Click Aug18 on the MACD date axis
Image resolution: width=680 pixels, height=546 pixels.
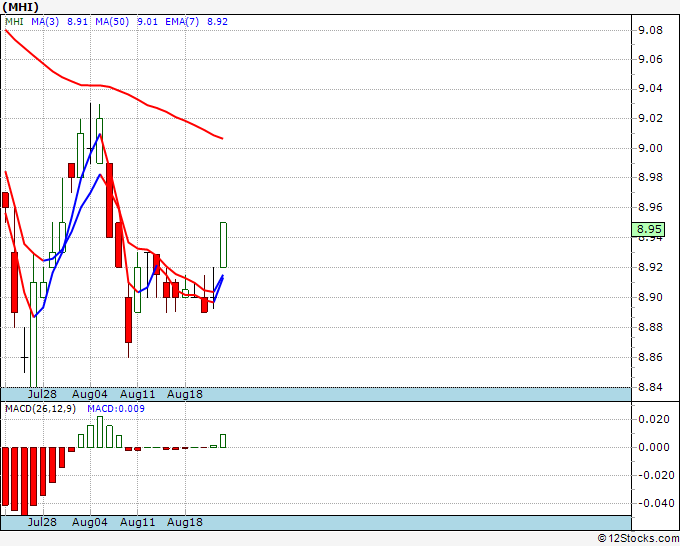[x=185, y=522]
